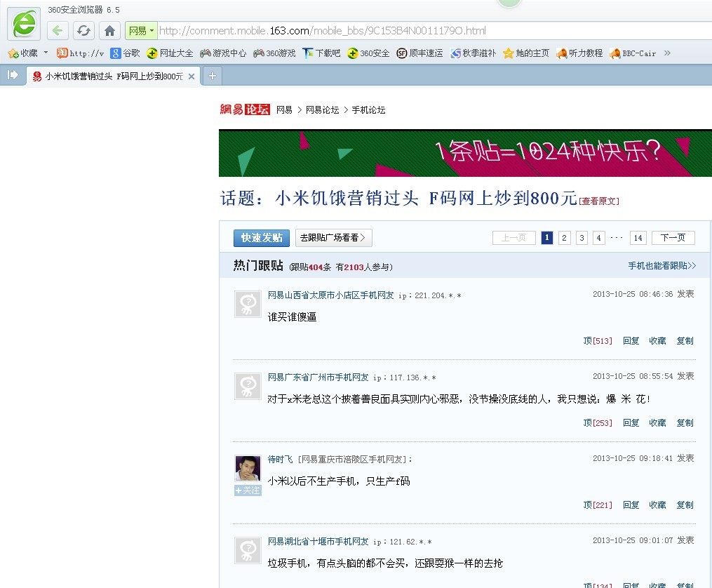Viewport: 712px width, 588px height.
Task: Reply 回复 to the 爆米花 comment
Action: (x=631, y=422)
